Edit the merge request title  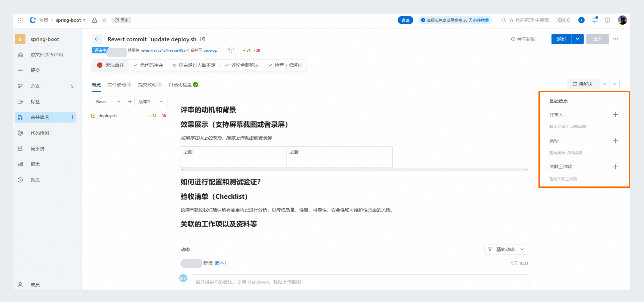[203, 39]
